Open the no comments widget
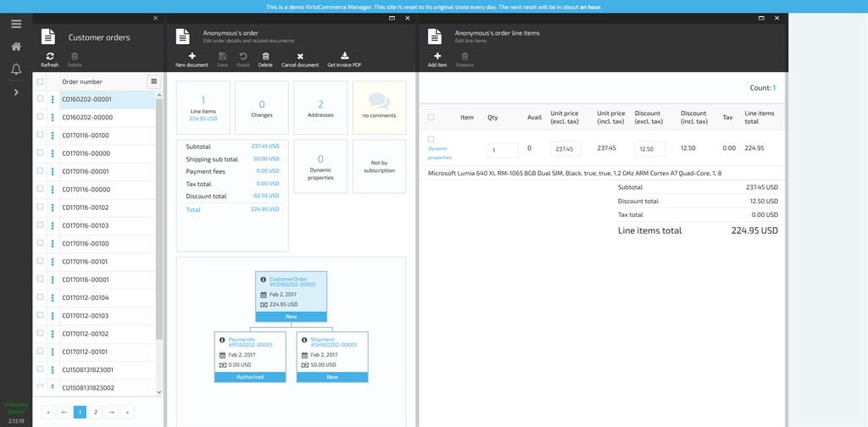Screen dimensions: 868x427 tap(379, 108)
